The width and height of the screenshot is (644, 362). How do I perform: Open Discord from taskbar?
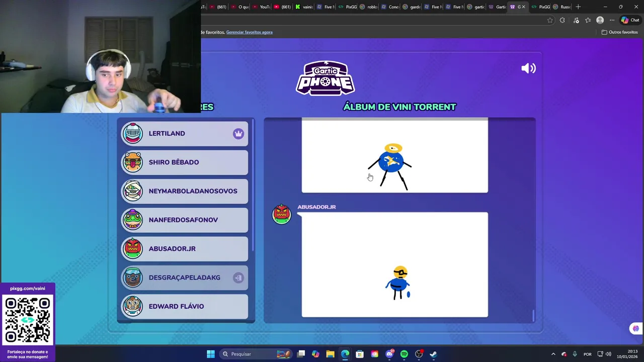click(389, 354)
